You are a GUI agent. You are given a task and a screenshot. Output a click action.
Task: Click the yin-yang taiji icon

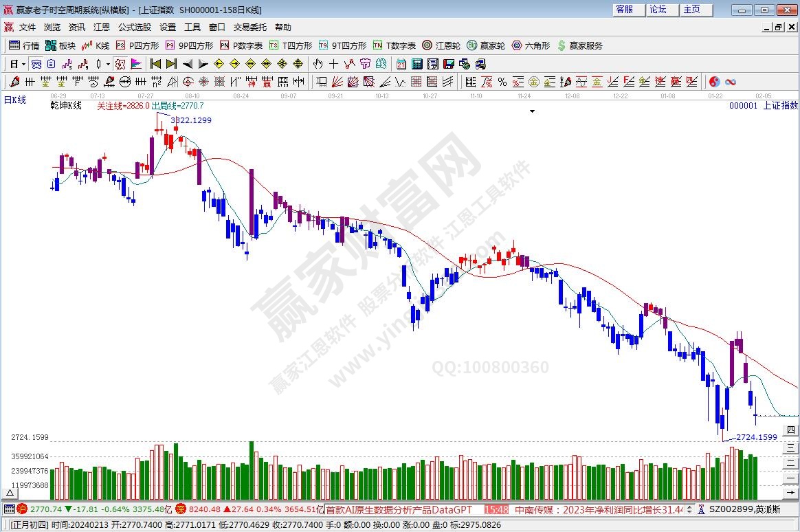click(x=715, y=82)
